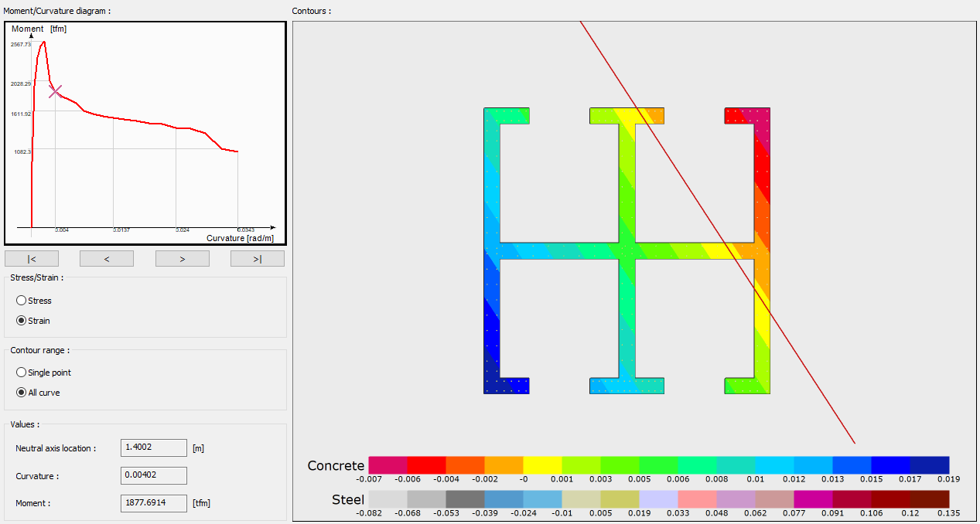The height and width of the screenshot is (524, 980).
Task: Switch contour range to Single point
Action: point(22,372)
